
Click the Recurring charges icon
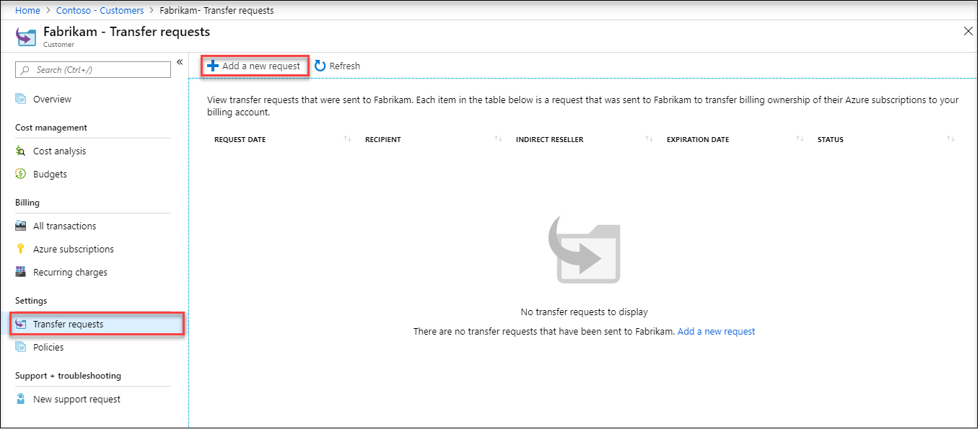click(21, 272)
